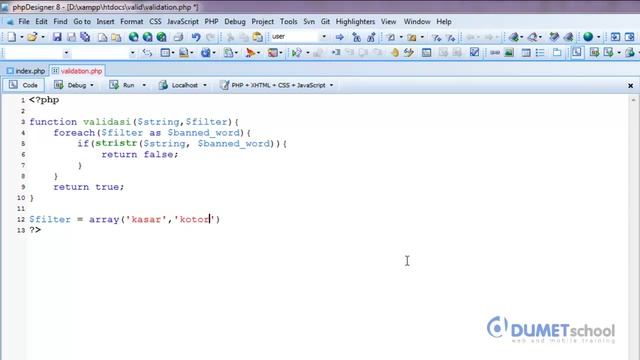This screenshot has height=360, width=640.
Task: Click the Save All stacked floppies icon
Action: coord(85,37)
